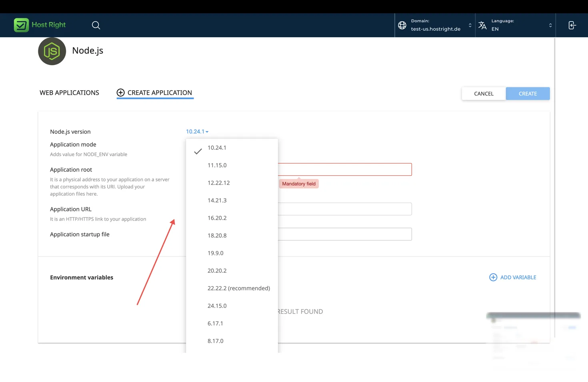
Task: Choose Node.js version 18.20.8
Action: point(232,236)
